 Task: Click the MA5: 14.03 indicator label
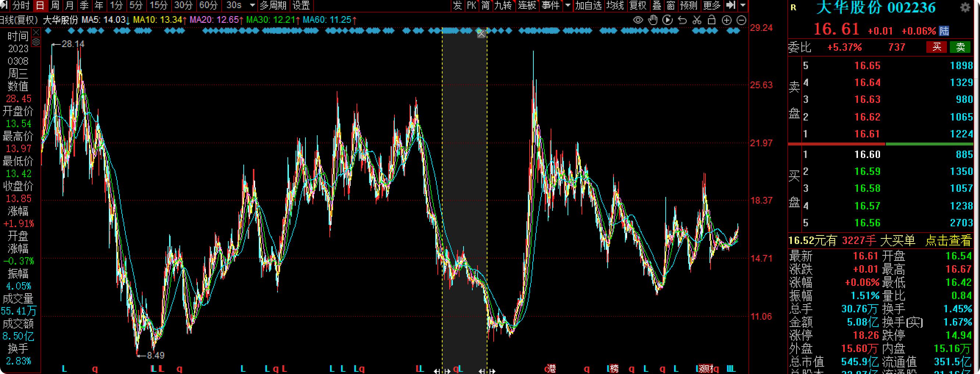pyautogui.click(x=104, y=19)
